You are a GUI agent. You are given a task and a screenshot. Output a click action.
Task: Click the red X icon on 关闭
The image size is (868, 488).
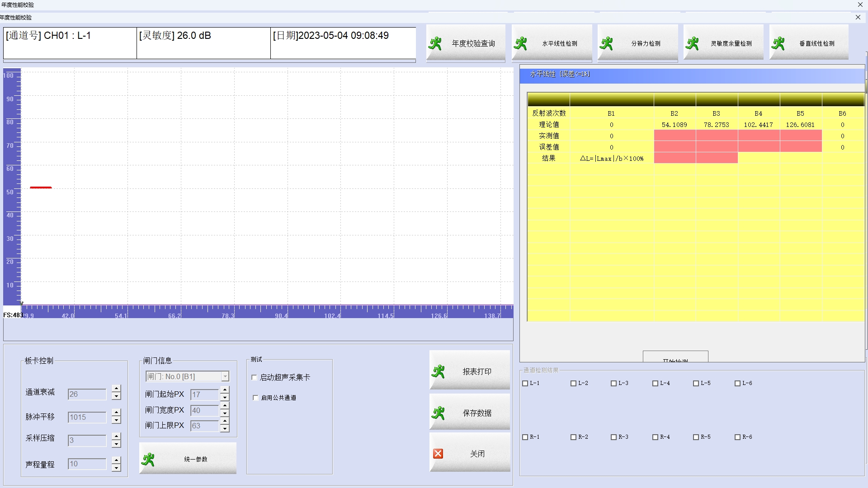(x=438, y=454)
